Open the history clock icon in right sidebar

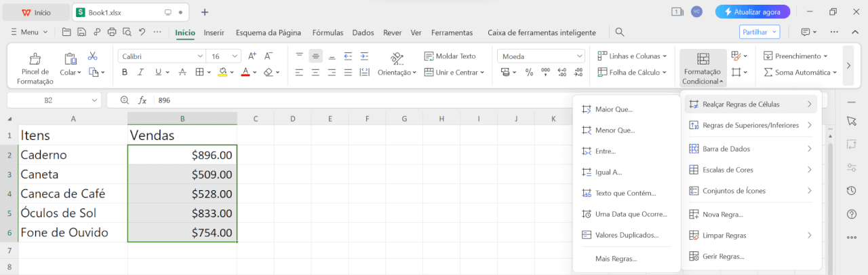(x=852, y=191)
